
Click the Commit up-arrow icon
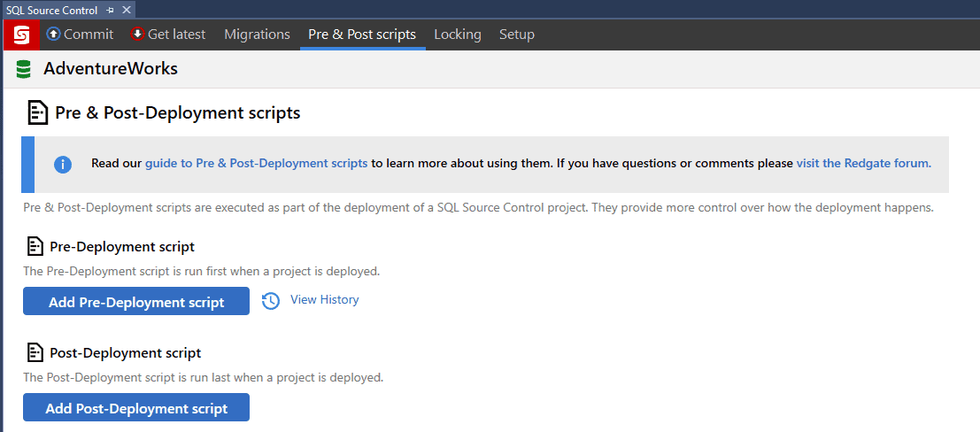[53, 35]
